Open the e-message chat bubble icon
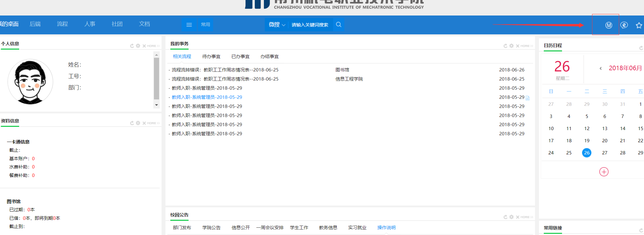This screenshot has height=235, width=644. [624, 25]
